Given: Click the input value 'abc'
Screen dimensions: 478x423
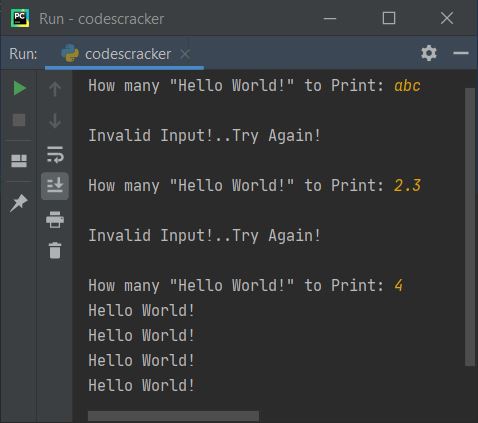Looking at the screenshot, I should tap(407, 86).
